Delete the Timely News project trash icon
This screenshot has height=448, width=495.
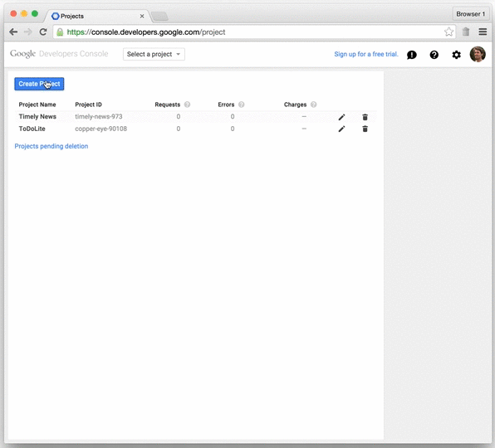[x=365, y=117]
